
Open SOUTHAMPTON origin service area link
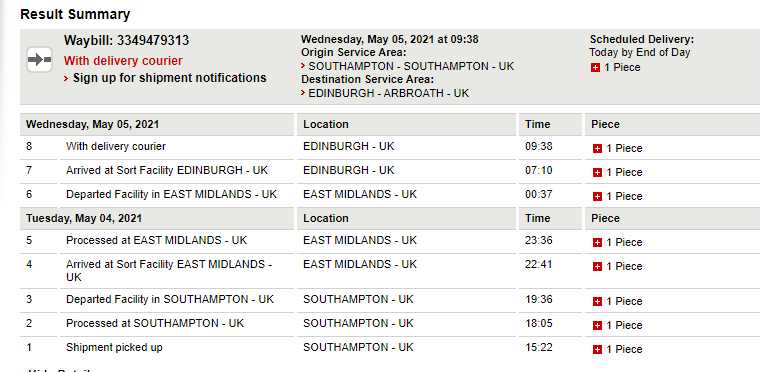[x=411, y=66]
